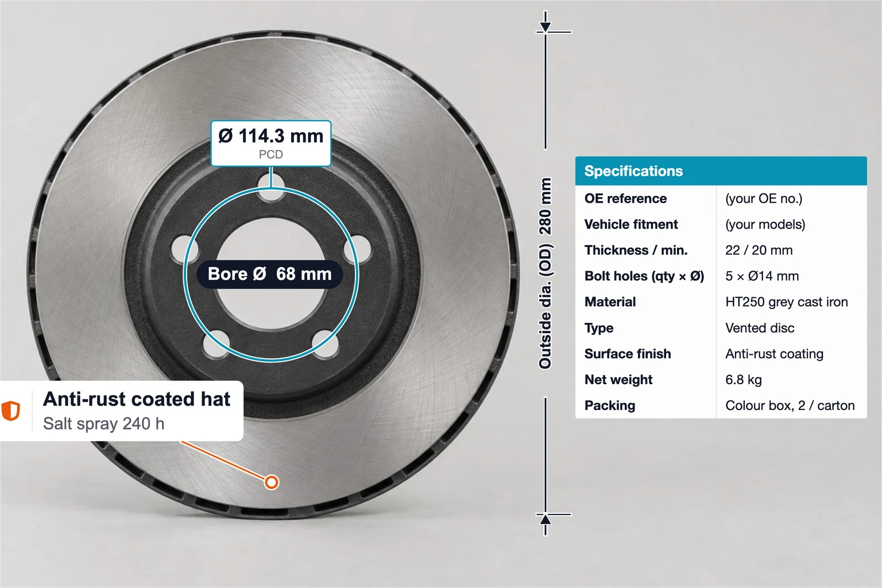This screenshot has height=588, width=882.
Task: Click the 'Vented disc' value
Action: pyautogui.click(x=760, y=328)
